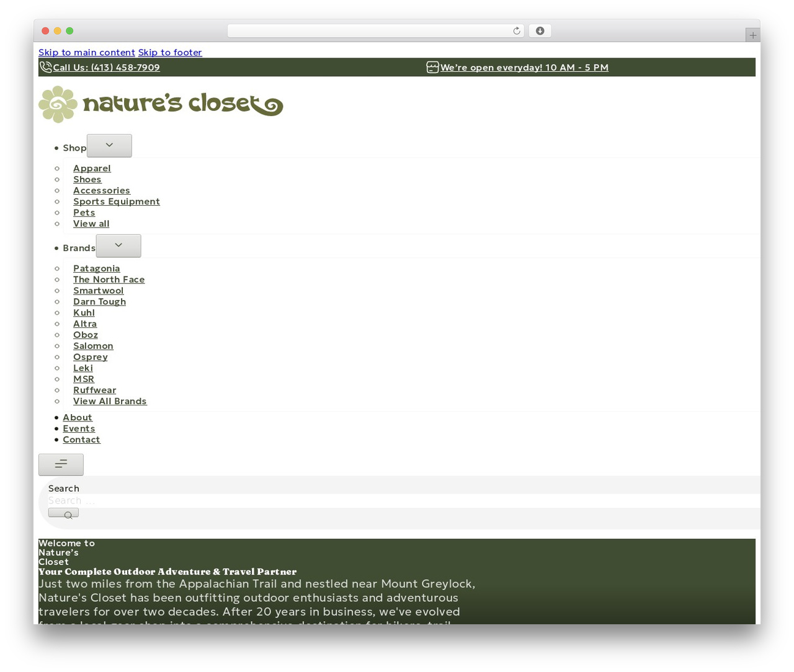
Task: Go to the Contact page
Action: pyautogui.click(x=81, y=440)
